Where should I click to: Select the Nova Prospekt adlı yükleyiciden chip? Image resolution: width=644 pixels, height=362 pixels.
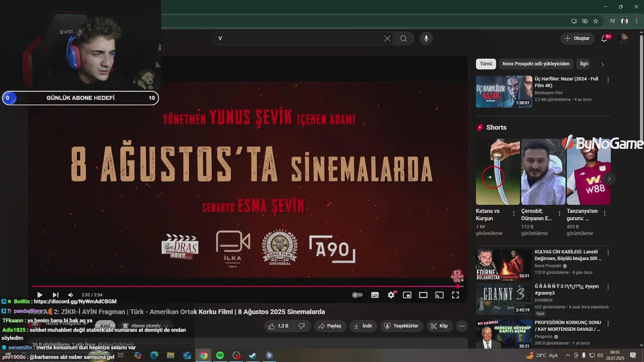coord(536,64)
